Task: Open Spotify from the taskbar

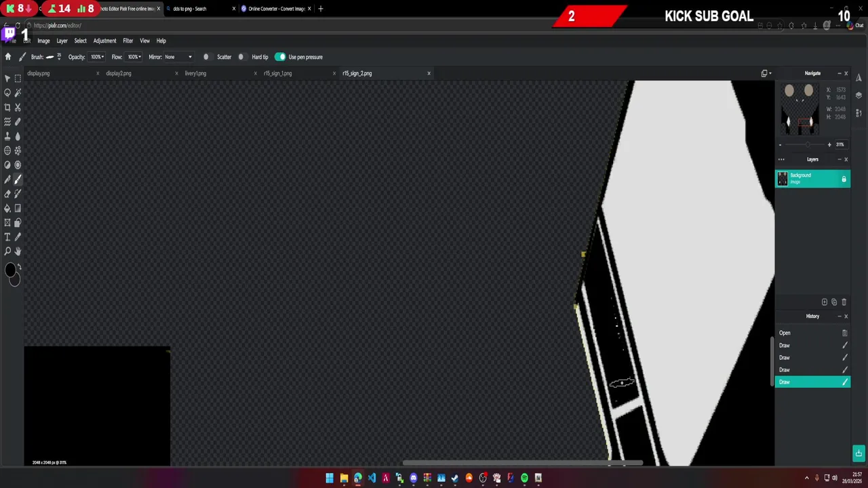Action: pyautogui.click(x=524, y=478)
